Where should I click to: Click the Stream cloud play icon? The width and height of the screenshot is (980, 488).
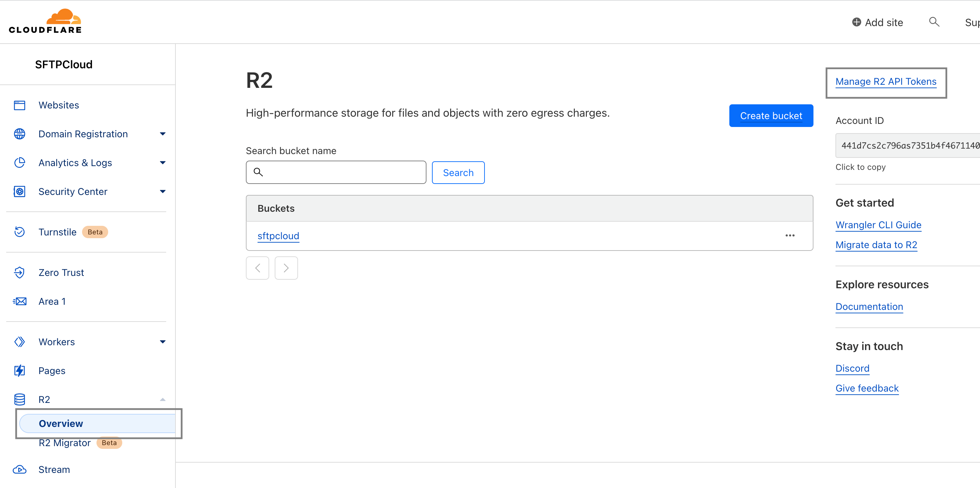point(20,470)
